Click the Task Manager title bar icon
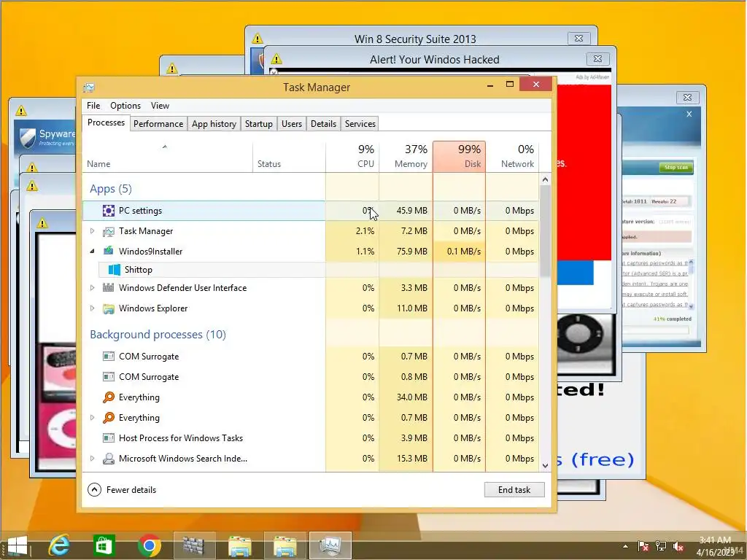 pos(88,87)
